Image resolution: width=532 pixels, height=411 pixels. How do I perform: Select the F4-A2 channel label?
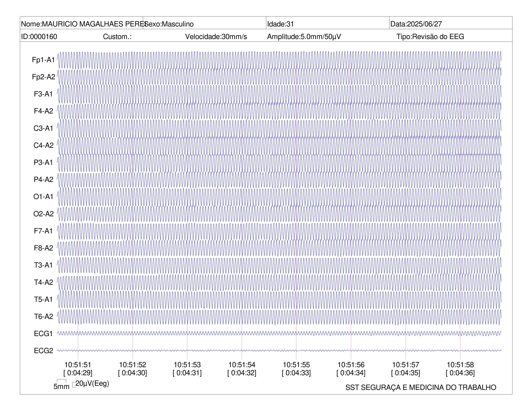(x=43, y=111)
